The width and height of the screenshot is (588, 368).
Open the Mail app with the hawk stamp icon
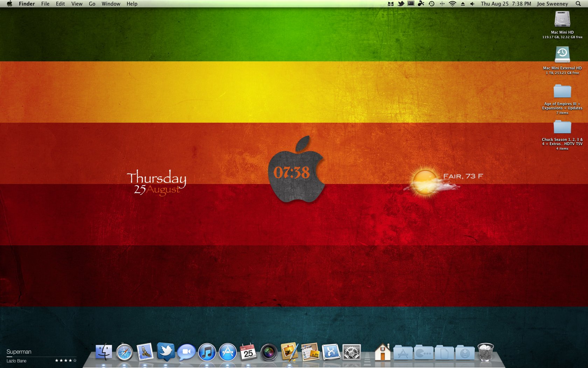pos(145,352)
